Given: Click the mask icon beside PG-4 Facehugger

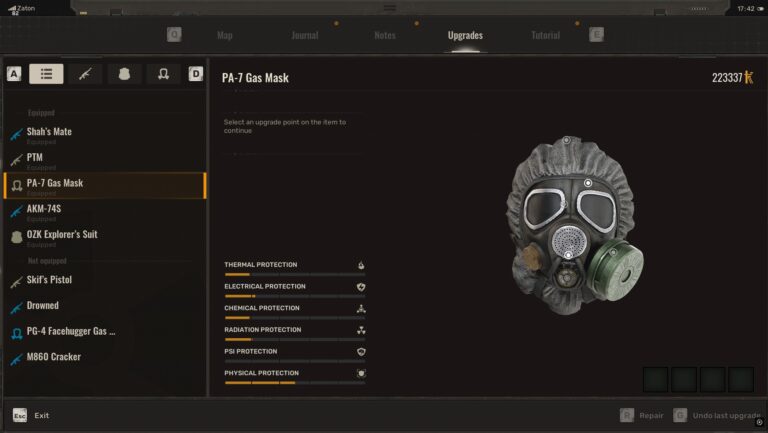Looking at the screenshot, I should point(17,334).
